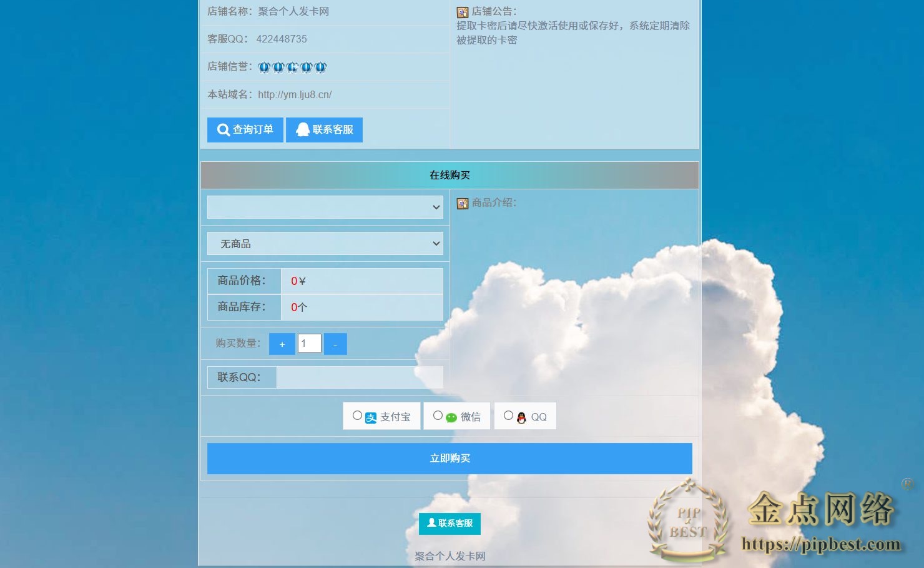Open the http://ym.lju8.cn/ domain link

pos(295,94)
